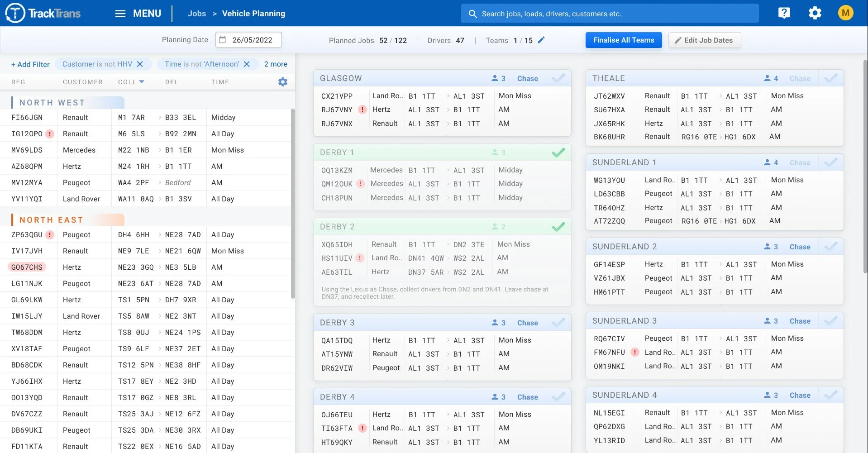This screenshot has height=453, width=868.
Task: Open the user avatar M
Action: click(845, 13)
